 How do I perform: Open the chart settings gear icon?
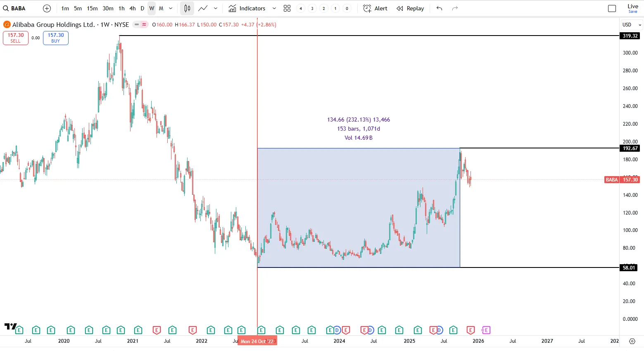pos(632,341)
